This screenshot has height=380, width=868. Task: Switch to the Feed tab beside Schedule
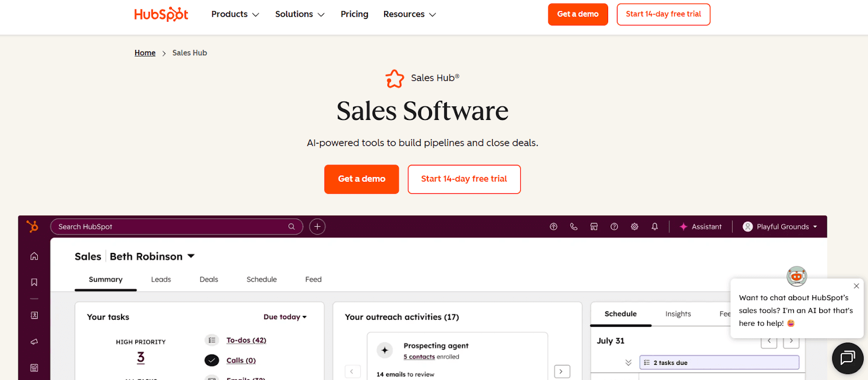point(314,280)
